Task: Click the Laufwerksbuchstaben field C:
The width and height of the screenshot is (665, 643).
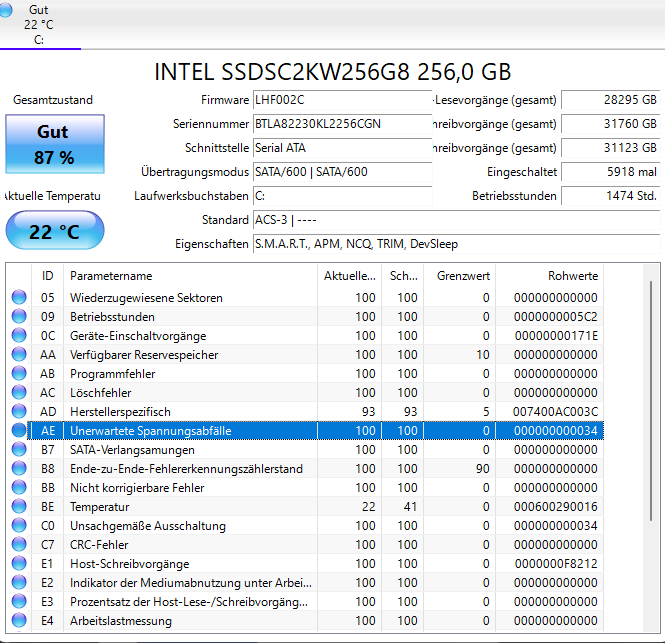Action: (343, 196)
